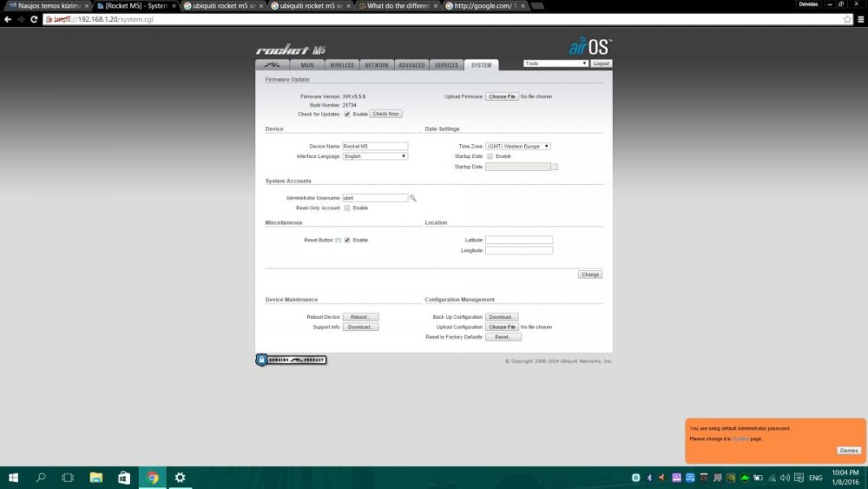Viewport: 868px width, 489px height.
Task: Open the Windows Start menu
Action: 13,478
